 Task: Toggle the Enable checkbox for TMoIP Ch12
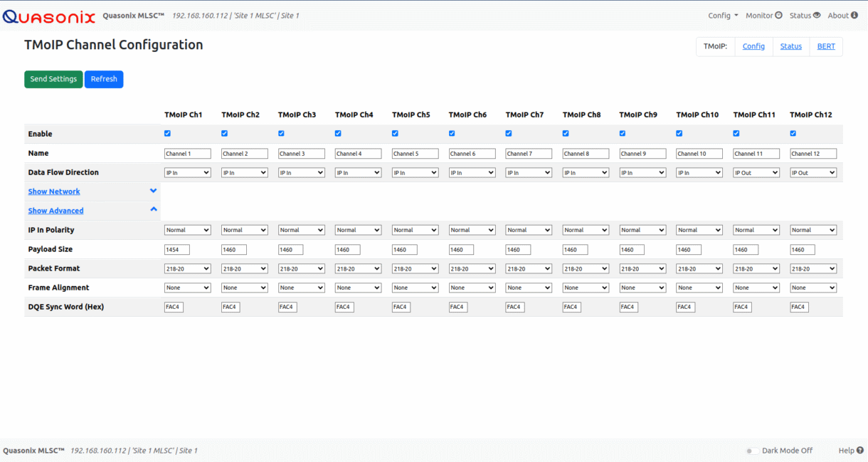[793, 133]
